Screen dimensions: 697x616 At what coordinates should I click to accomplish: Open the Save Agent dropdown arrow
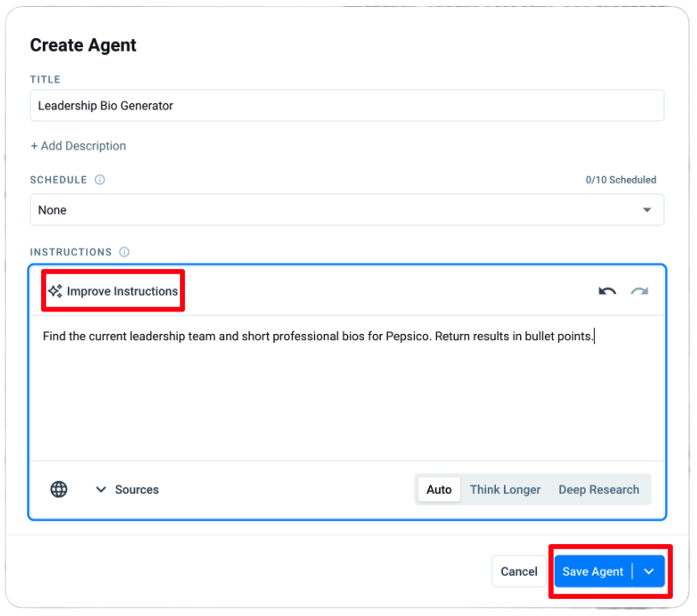click(x=649, y=571)
